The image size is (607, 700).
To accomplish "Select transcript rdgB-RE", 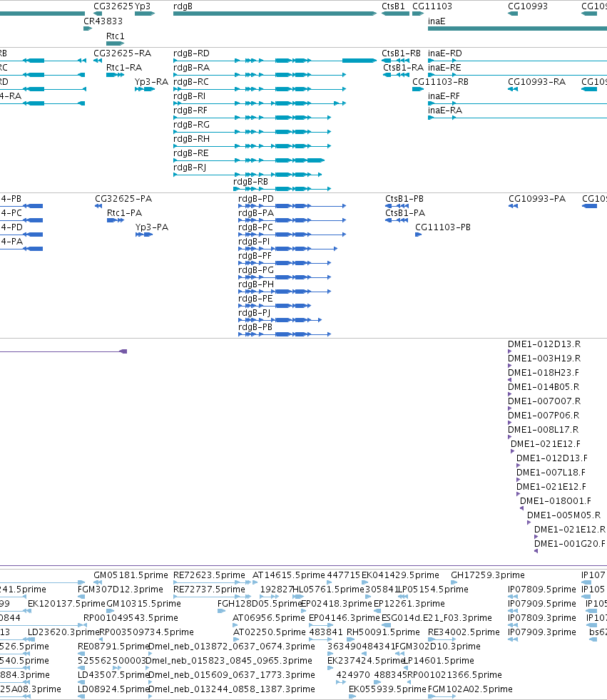I will coord(190,153).
